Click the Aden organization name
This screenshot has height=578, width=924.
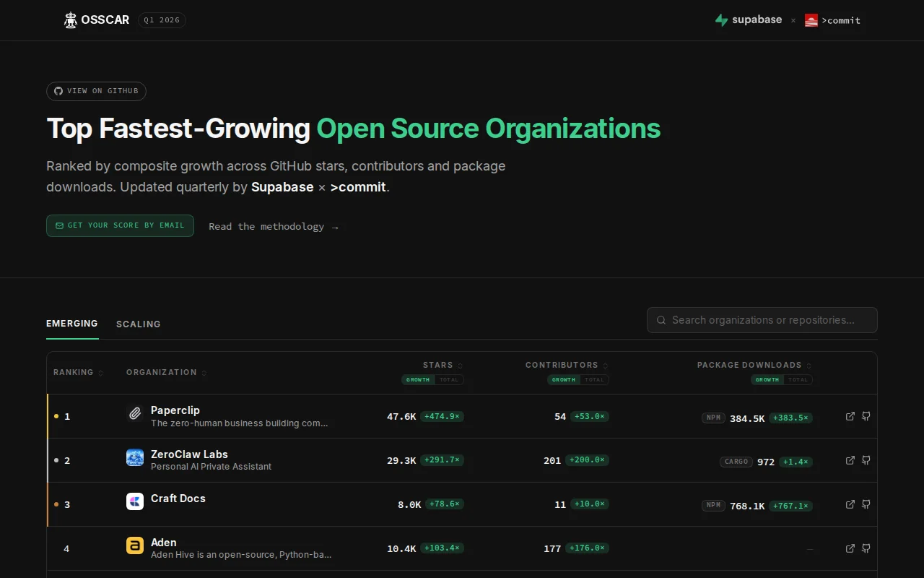click(164, 542)
